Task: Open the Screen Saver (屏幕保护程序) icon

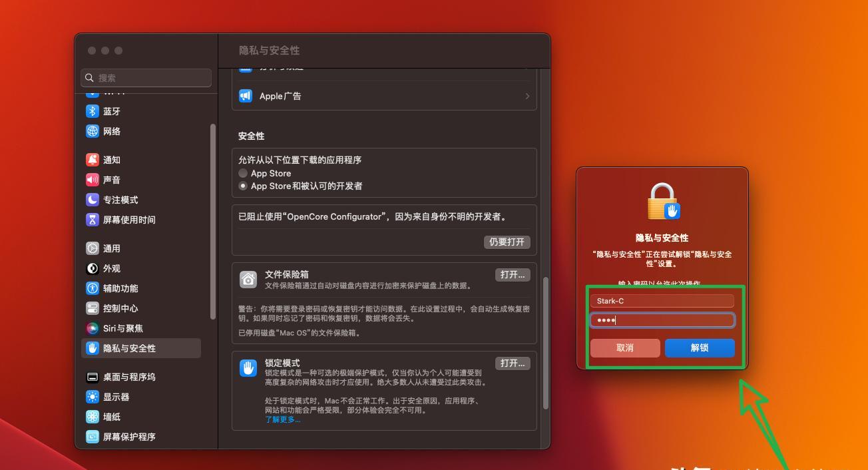Action: (x=93, y=437)
